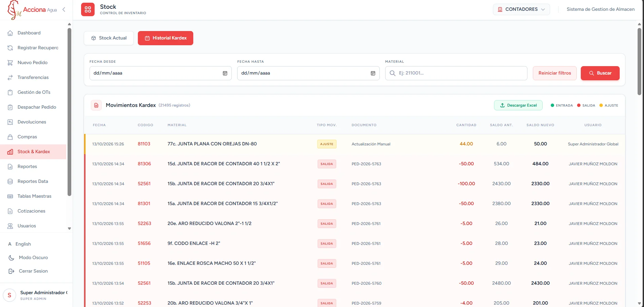This screenshot has height=307, width=644.
Task: Open the Dashboard home icon
Action: click(x=10, y=33)
